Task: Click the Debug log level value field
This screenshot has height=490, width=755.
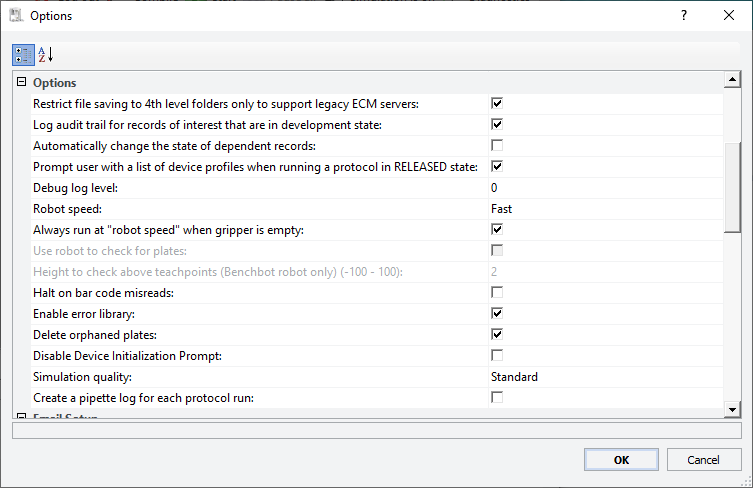Action: (x=606, y=188)
